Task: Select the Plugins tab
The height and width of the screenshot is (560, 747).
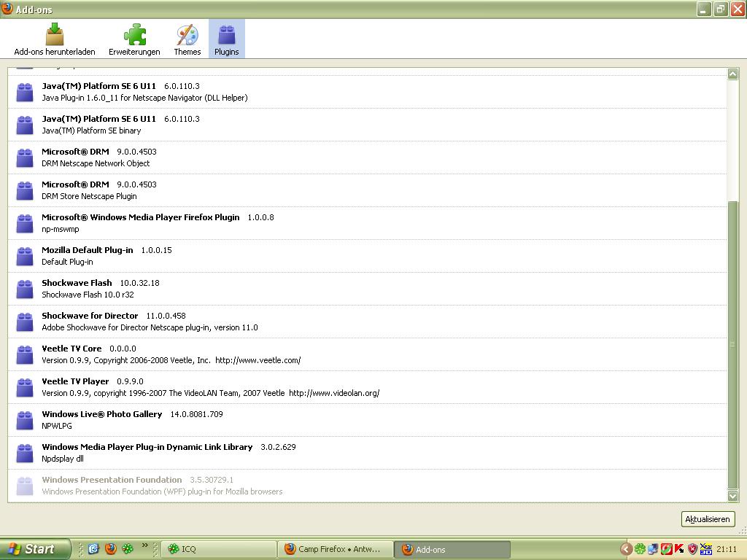Action: [227, 39]
